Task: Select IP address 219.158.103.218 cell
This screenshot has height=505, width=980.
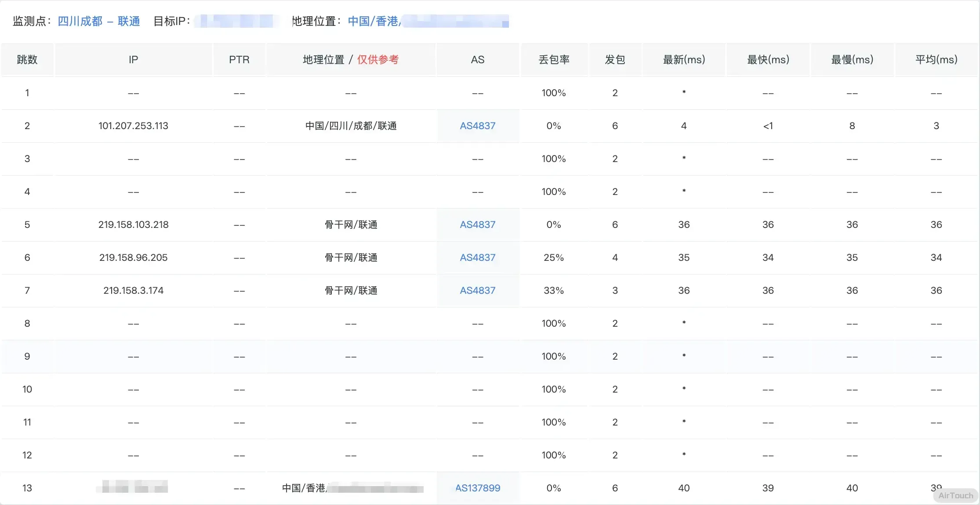Action: click(133, 225)
